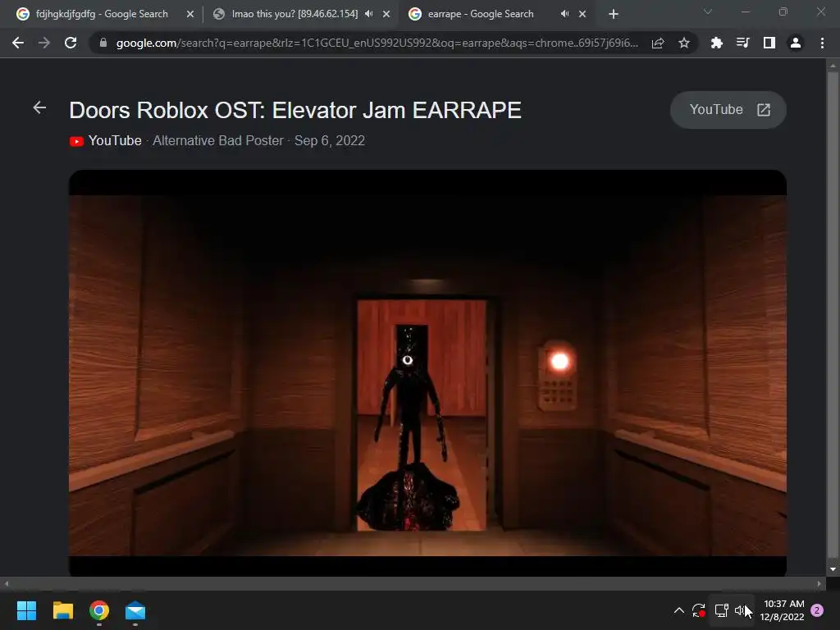
Task: Switch to fdjhgkdjfgdfg Google Search tab
Action: click(x=102, y=14)
